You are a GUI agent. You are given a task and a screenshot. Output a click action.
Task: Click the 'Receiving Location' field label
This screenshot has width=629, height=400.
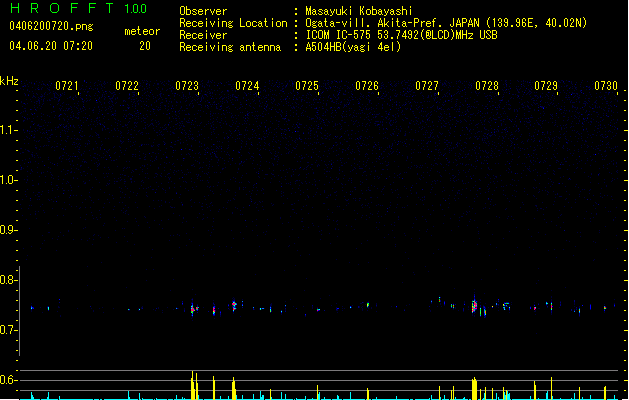click(x=233, y=23)
